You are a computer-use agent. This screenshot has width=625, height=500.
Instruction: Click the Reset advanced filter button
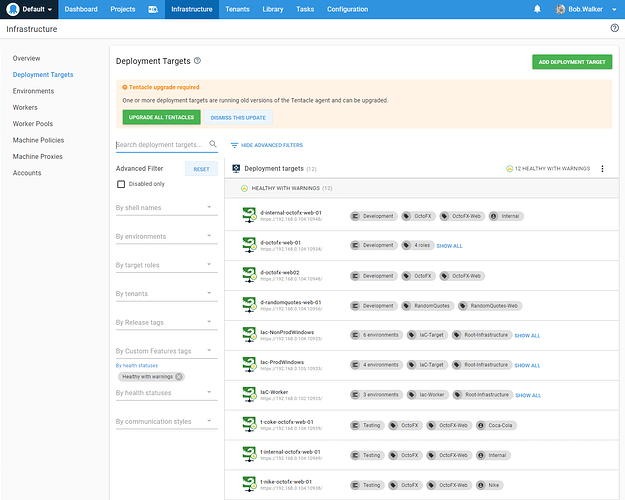pos(201,169)
